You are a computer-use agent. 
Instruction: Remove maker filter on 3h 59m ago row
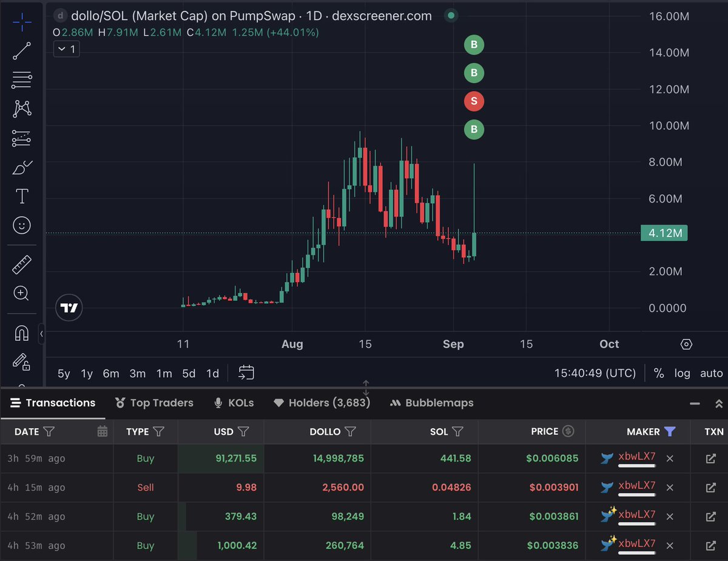(x=670, y=459)
